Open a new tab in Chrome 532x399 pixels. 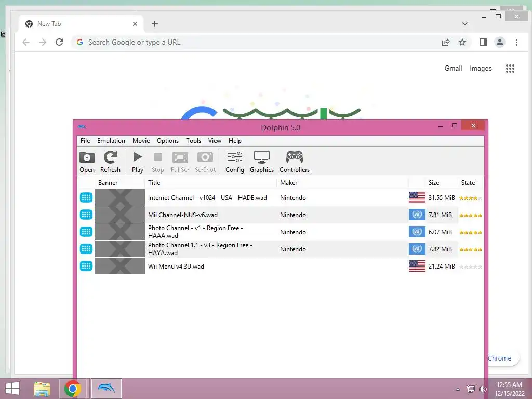[x=155, y=24]
